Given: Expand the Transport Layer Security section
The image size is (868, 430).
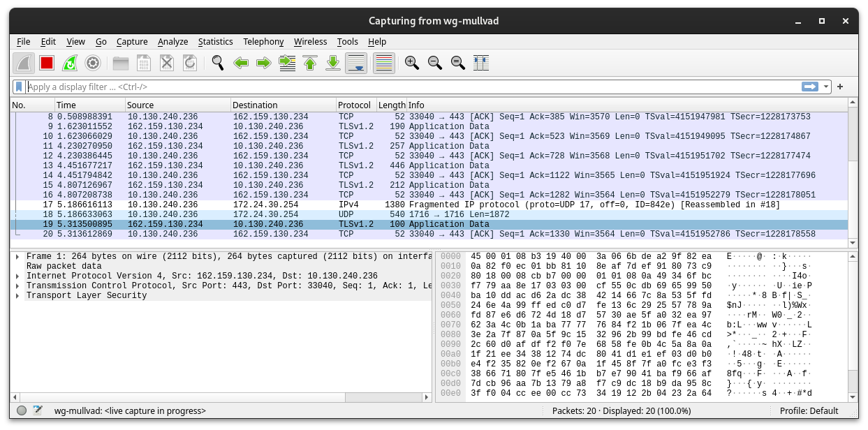Looking at the screenshot, I should pyautogui.click(x=18, y=296).
